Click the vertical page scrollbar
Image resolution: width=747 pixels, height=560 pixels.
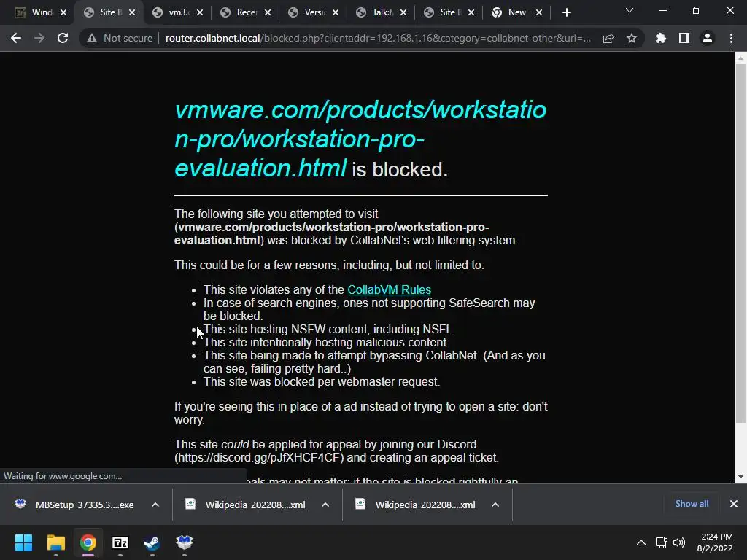(740, 243)
